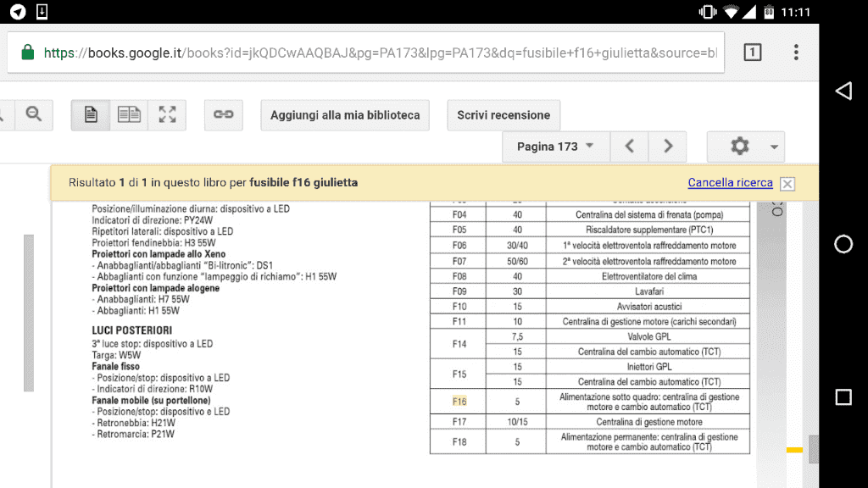The image size is (868, 488).
Task: Open the Pagina 173 page dropdown
Action: [x=556, y=147]
